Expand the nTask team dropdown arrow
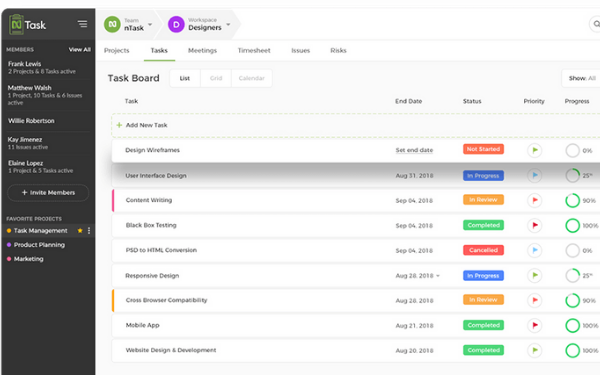The height and width of the screenshot is (375, 600). [x=150, y=24]
